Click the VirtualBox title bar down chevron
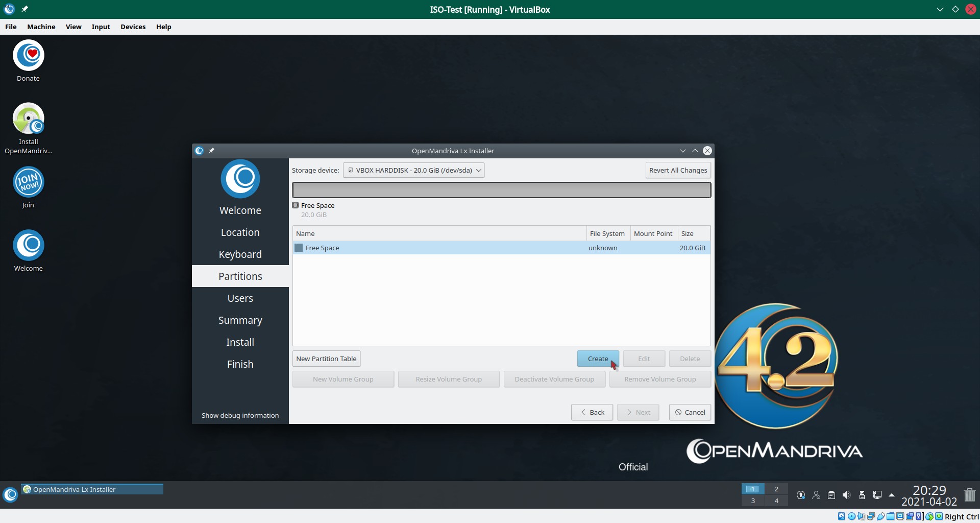 [x=940, y=9]
